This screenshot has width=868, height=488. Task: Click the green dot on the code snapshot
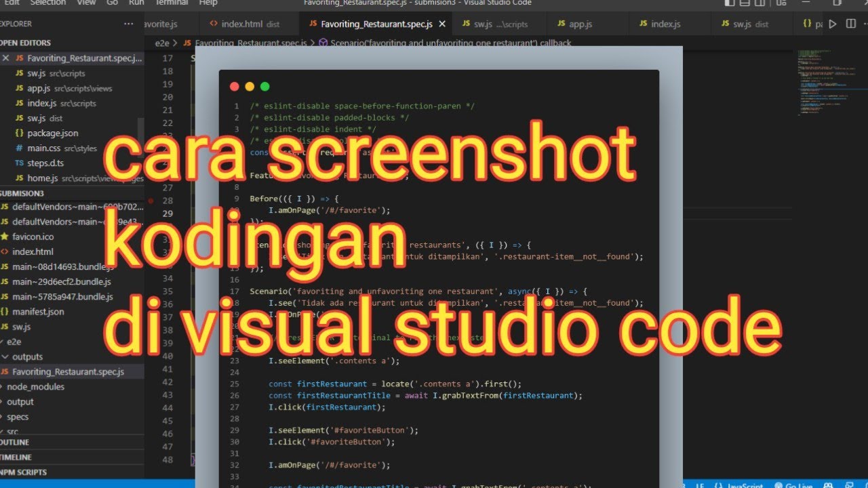(x=264, y=86)
